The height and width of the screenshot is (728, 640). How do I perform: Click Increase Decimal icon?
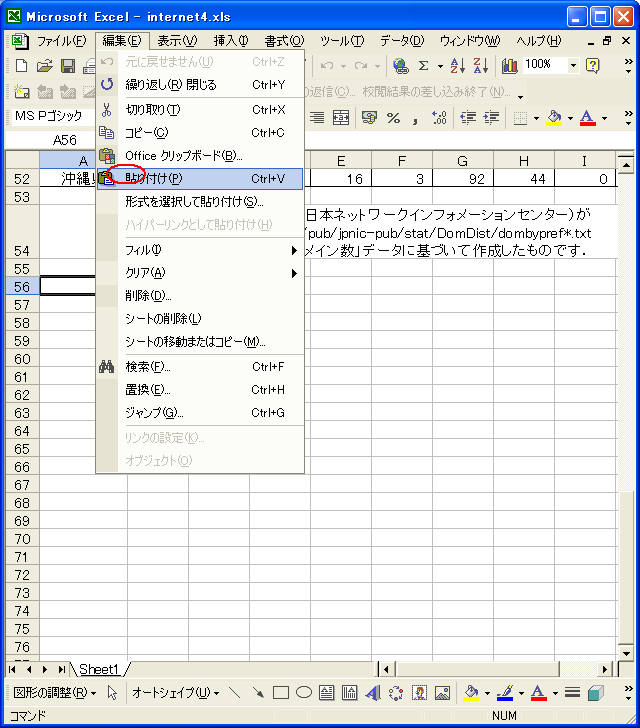[439, 118]
